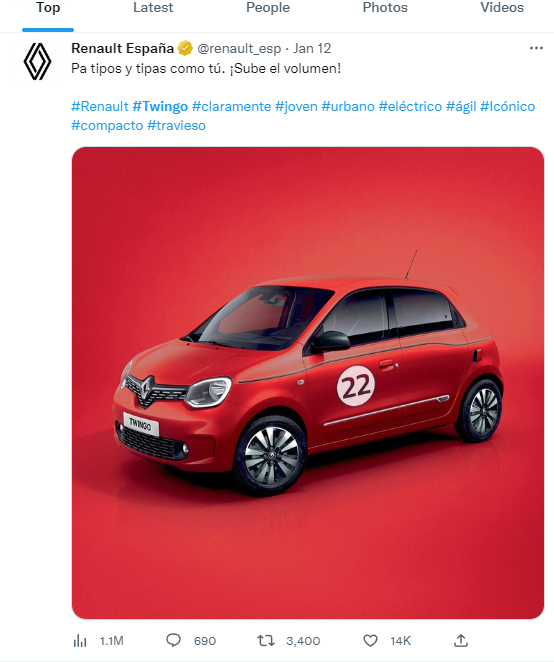Open the Renault logo profile avatar
The image size is (554, 662).
[x=37, y=61]
